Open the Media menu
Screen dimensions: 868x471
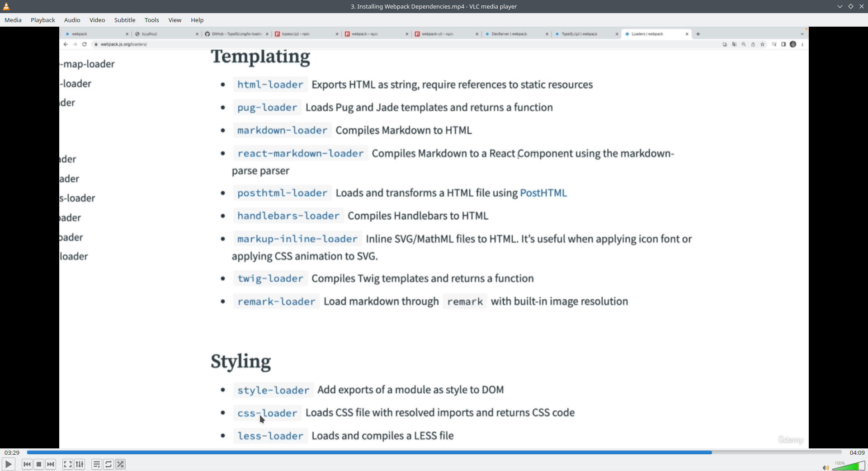click(13, 20)
